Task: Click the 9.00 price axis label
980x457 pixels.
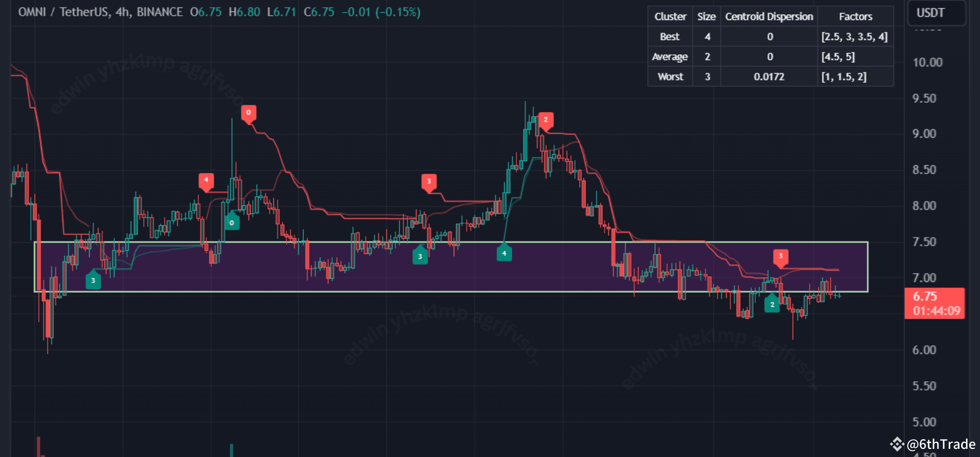Action: tap(924, 134)
